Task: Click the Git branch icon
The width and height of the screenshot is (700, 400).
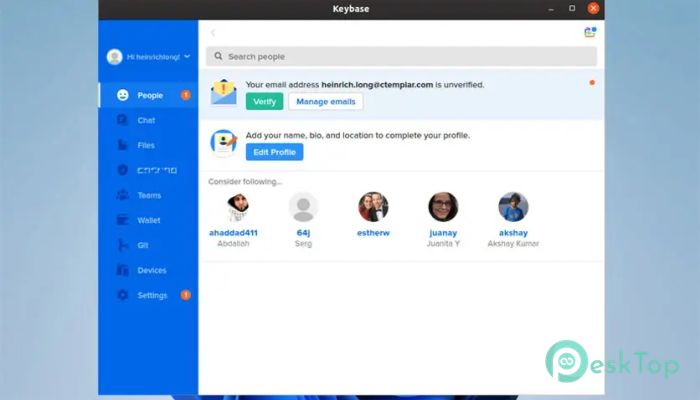Action: (122, 245)
